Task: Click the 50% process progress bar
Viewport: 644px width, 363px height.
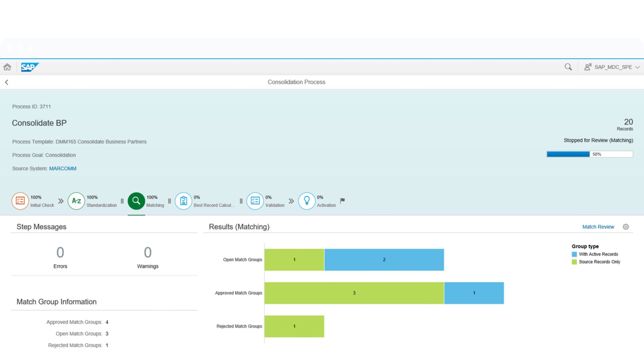Action: [589, 154]
